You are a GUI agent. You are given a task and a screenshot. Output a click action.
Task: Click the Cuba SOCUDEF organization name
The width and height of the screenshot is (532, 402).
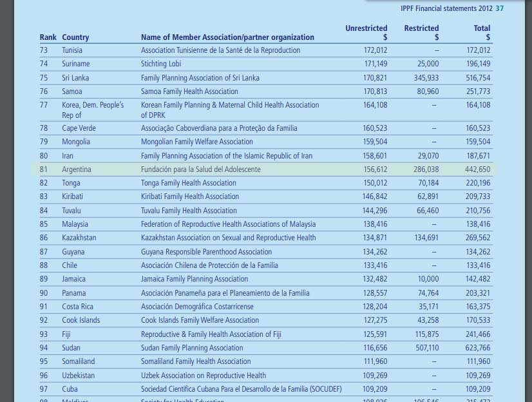click(x=242, y=389)
